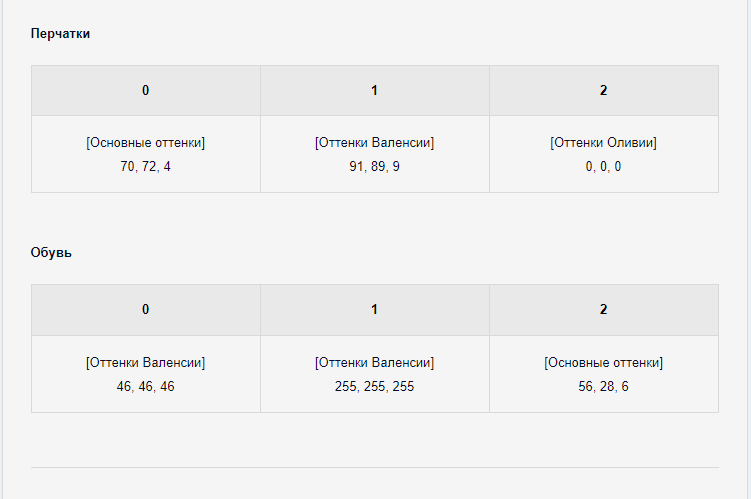Click the 70, 72, 4 color value
This screenshot has height=499, width=751.
(x=146, y=167)
